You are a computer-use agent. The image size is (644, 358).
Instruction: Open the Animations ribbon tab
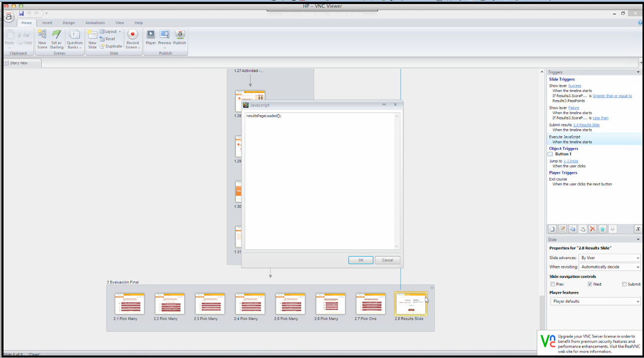95,23
